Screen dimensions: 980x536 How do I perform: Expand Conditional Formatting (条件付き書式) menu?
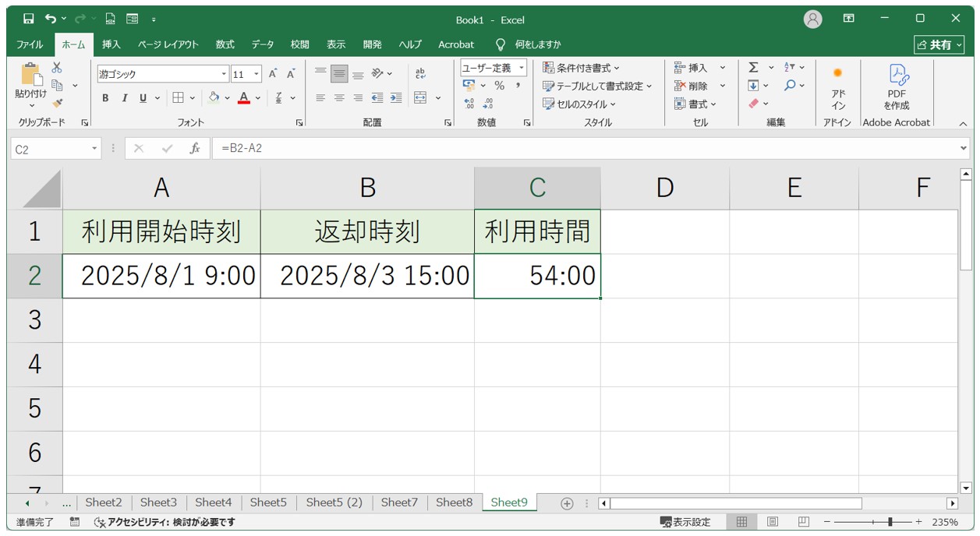click(582, 68)
